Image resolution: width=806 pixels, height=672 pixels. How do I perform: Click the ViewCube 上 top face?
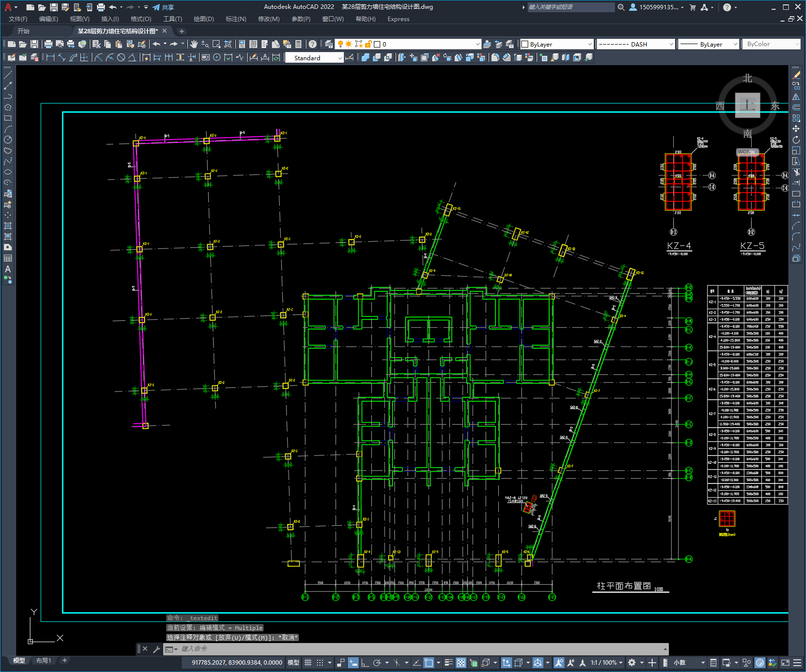[x=747, y=105]
